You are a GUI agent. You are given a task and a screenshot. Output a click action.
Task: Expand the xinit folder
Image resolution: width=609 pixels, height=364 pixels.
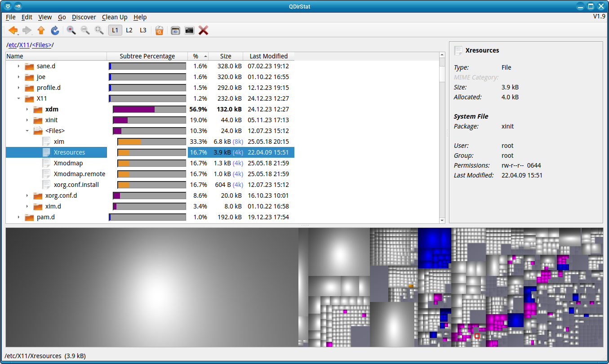[x=27, y=120]
